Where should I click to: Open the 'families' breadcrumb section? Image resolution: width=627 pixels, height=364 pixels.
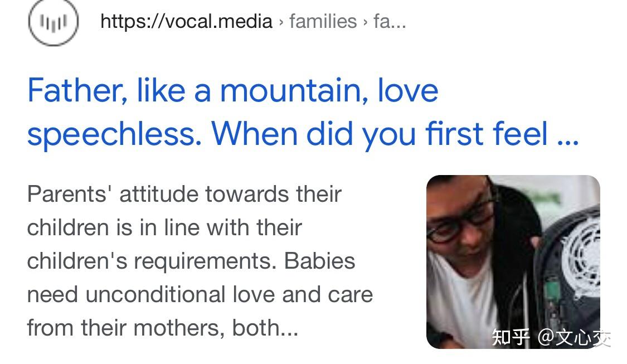pyautogui.click(x=322, y=21)
